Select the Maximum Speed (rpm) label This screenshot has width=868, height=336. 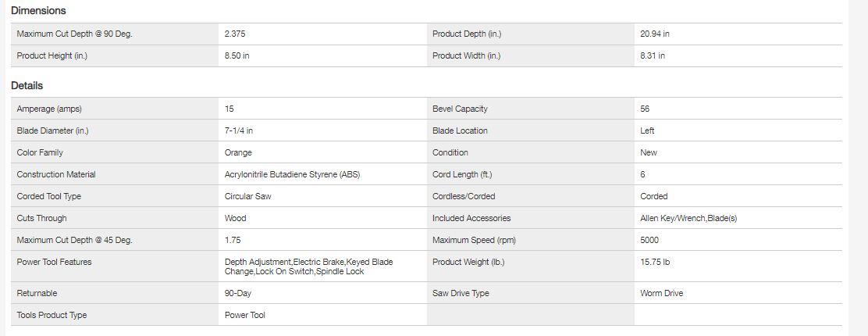coord(471,241)
